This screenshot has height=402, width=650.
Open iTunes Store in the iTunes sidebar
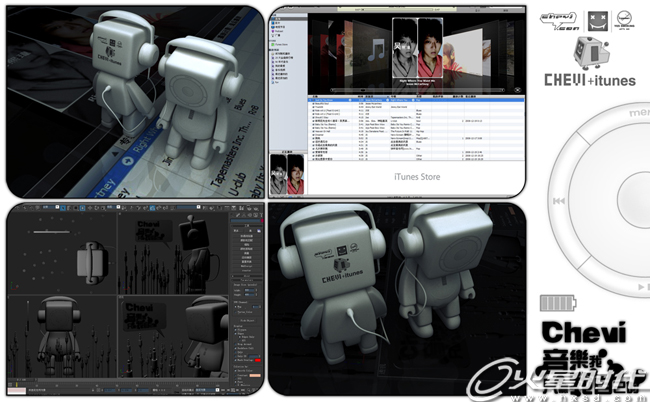[280, 44]
